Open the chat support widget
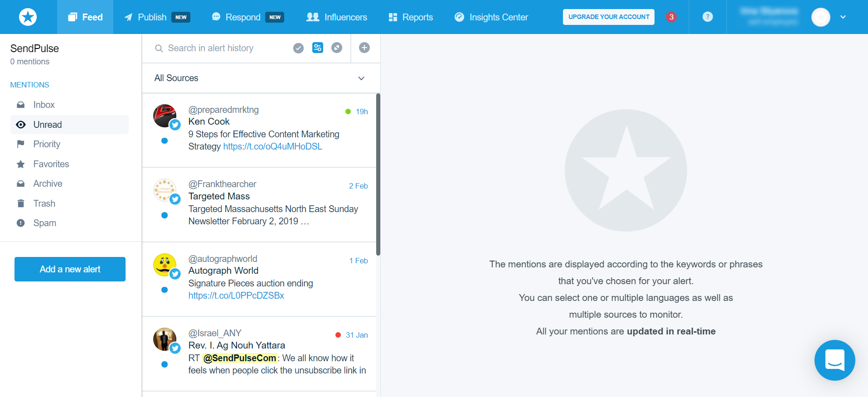 point(834,360)
